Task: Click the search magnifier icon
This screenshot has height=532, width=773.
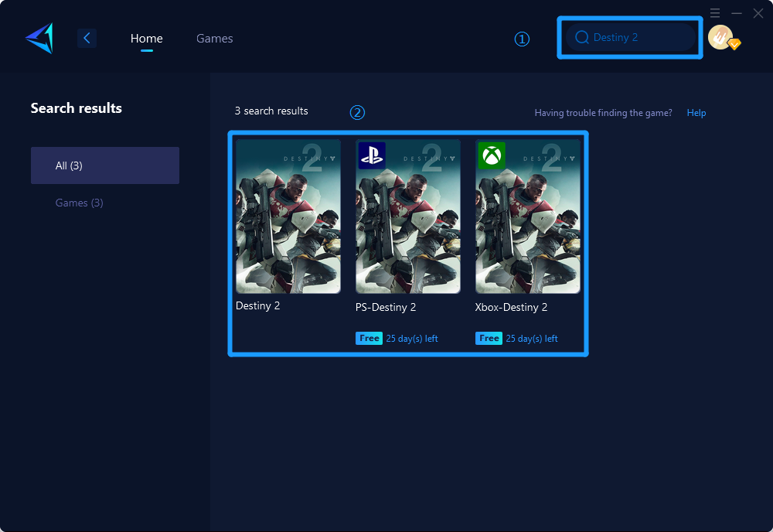Action: point(582,37)
